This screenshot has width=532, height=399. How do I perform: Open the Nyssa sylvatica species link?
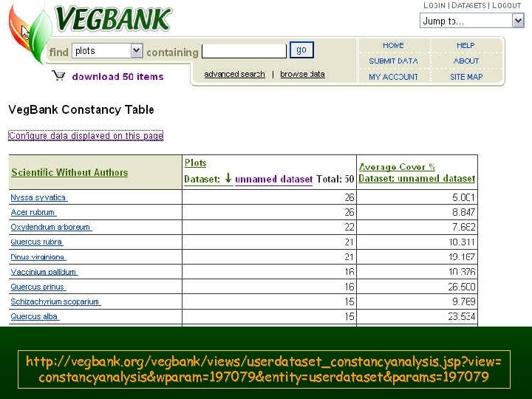tap(38, 197)
